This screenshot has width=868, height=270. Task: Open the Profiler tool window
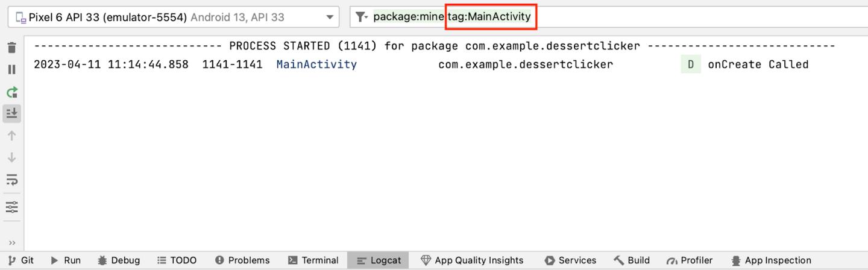(689, 260)
